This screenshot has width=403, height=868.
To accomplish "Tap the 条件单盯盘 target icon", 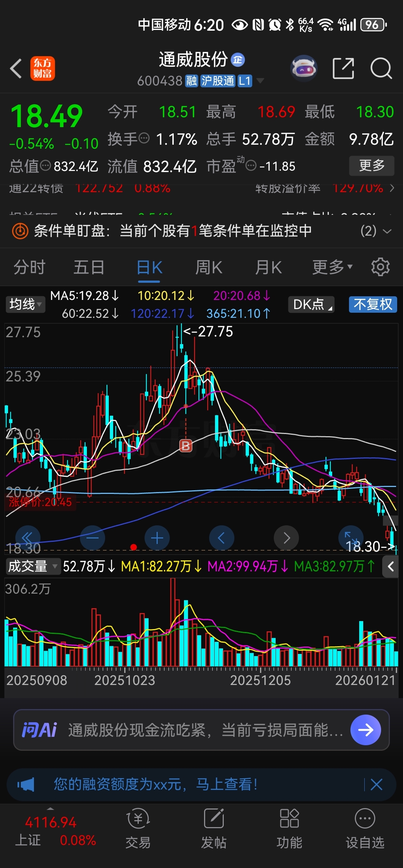I will coord(20,231).
